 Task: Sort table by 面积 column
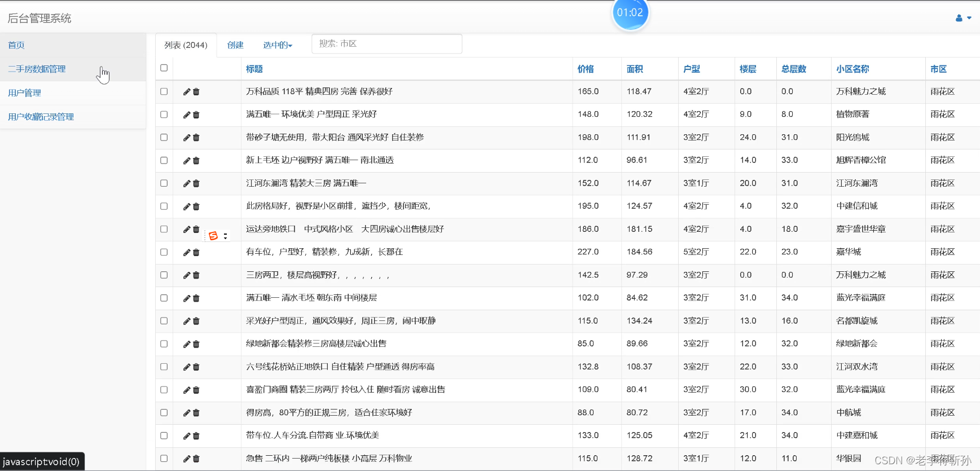pyautogui.click(x=635, y=69)
